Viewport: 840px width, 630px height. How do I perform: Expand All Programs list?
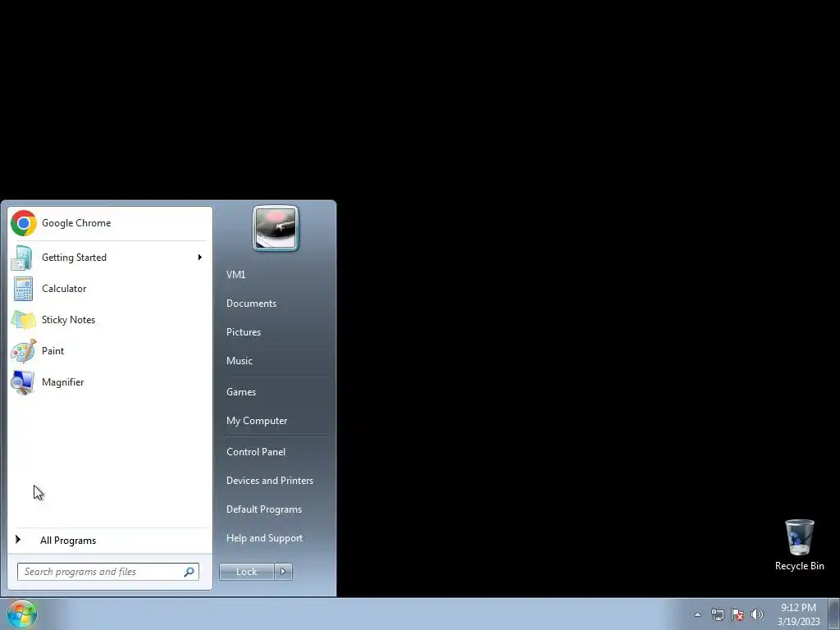point(109,541)
